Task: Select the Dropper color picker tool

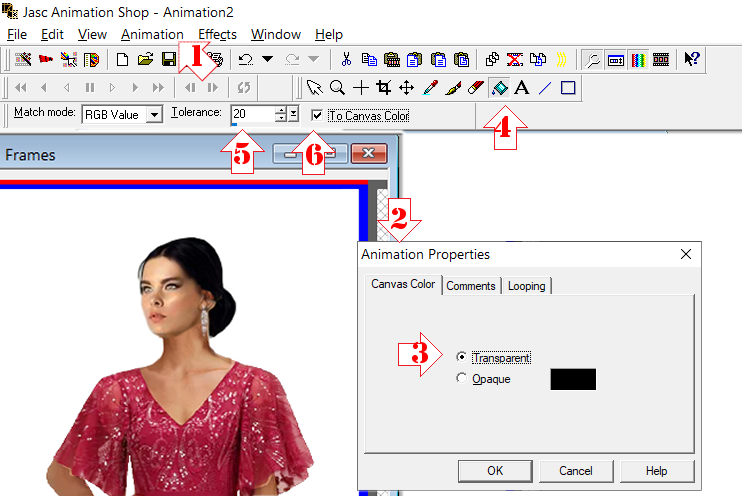Action: point(430,88)
